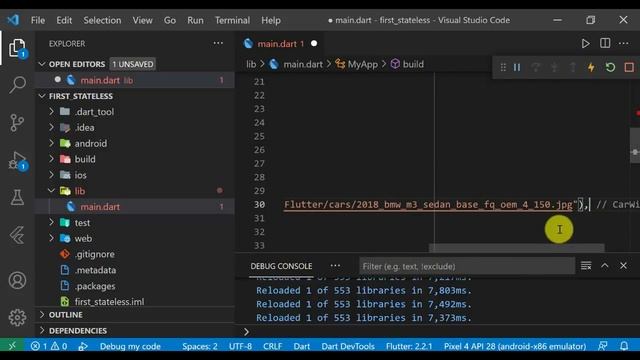Open notifications bell in status bar
640x360 pixels.
(624, 346)
